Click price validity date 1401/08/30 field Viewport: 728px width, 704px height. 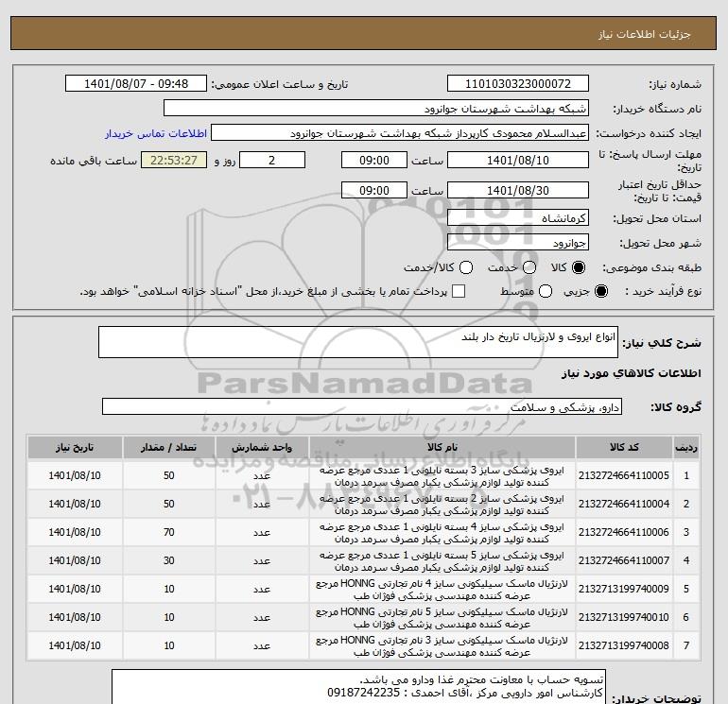[518, 190]
